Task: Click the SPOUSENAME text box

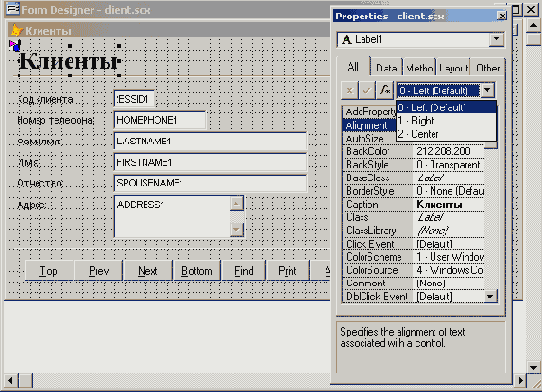Action: [210, 183]
